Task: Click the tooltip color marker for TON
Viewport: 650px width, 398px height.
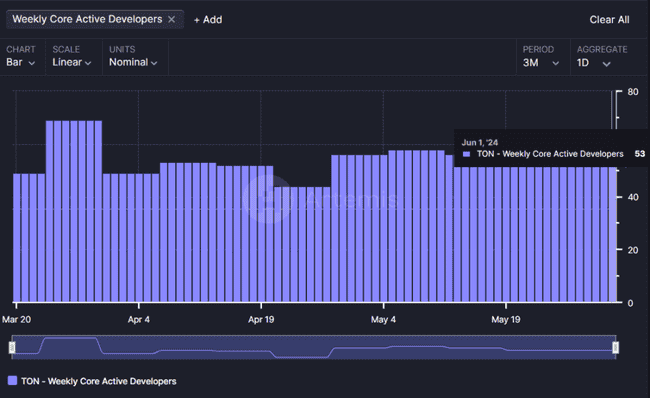Action: (466, 154)
